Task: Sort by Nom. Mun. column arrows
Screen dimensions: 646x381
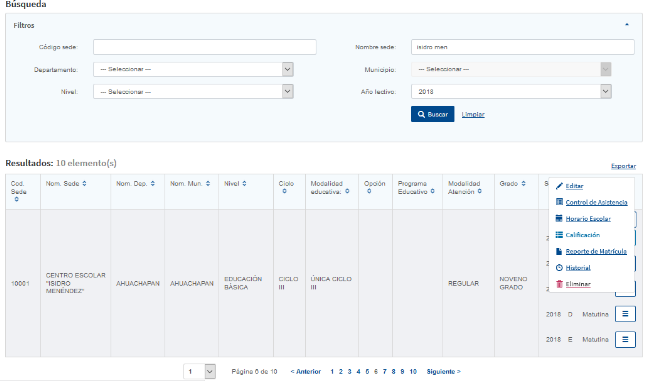Action: (208, 184)
